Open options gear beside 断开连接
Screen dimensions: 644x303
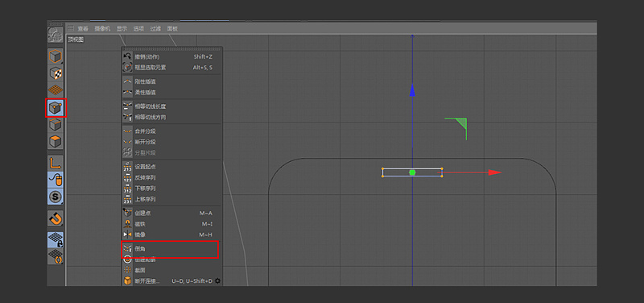point(217,281)
